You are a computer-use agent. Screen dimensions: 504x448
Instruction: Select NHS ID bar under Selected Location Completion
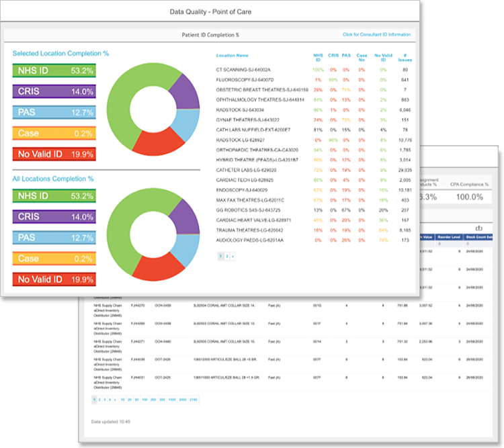tap(54, 71)
